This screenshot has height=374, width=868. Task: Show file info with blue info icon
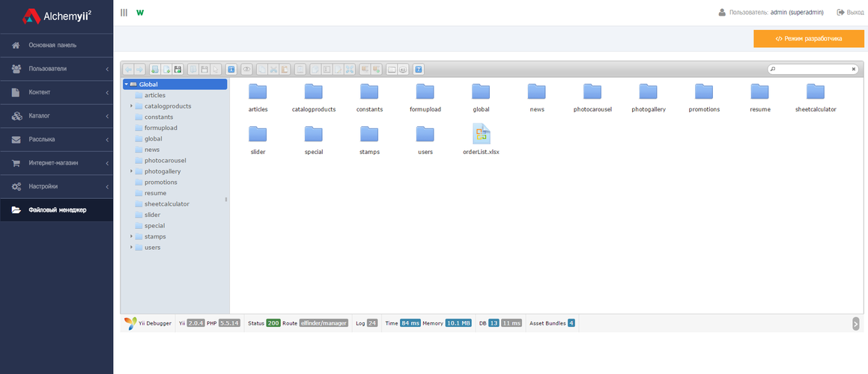[231, 70]
